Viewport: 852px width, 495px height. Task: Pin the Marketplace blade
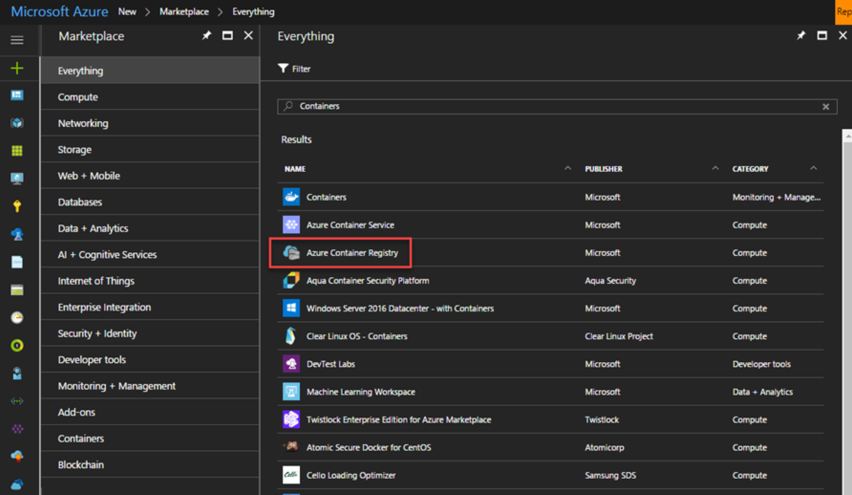coord(206,36)
